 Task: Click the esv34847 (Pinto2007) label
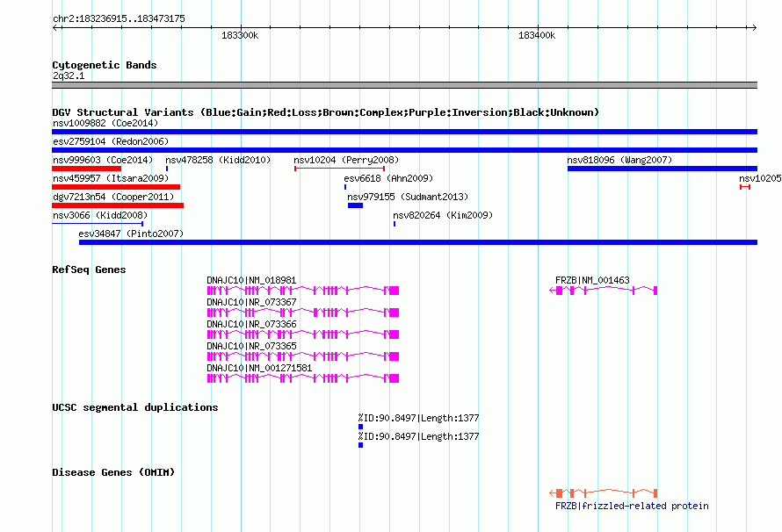coord(131,234)
